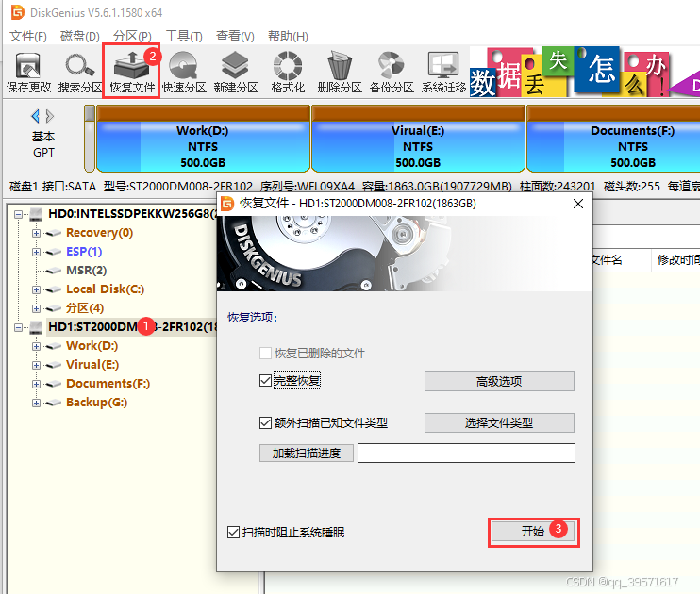Viewport: 700px width, 594px height.
Task: Open the 快速分区 tool
Action: [x=184, y=73]
